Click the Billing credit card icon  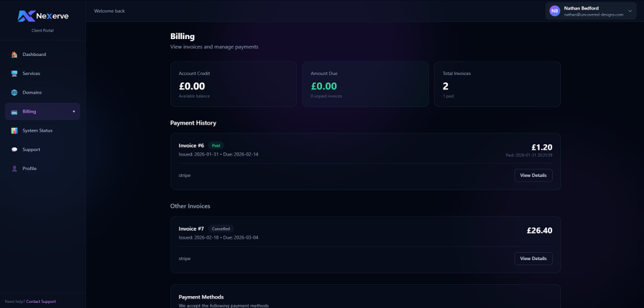(x=14, y=111)
